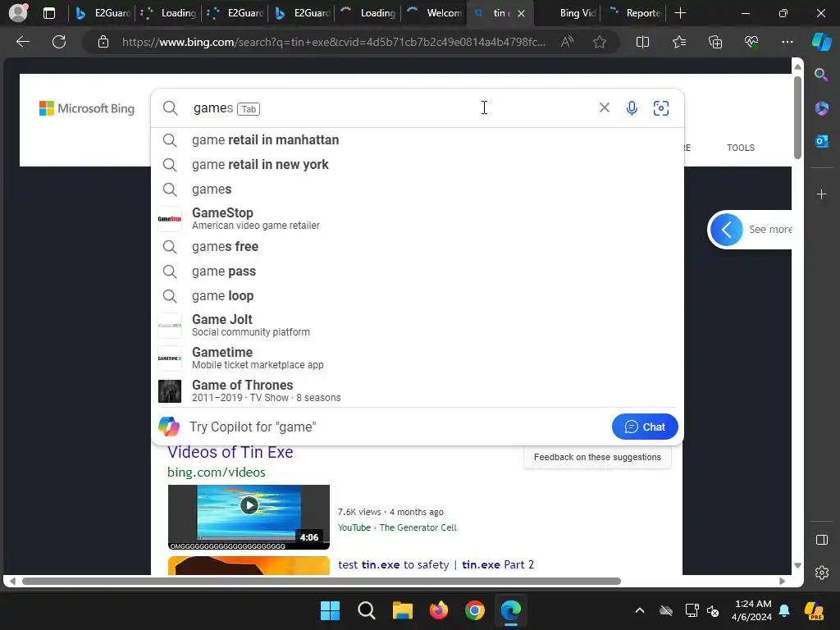The image size is (840, 630).
Task: Expand the See more side panel arrow
Action: click(727, 230)
